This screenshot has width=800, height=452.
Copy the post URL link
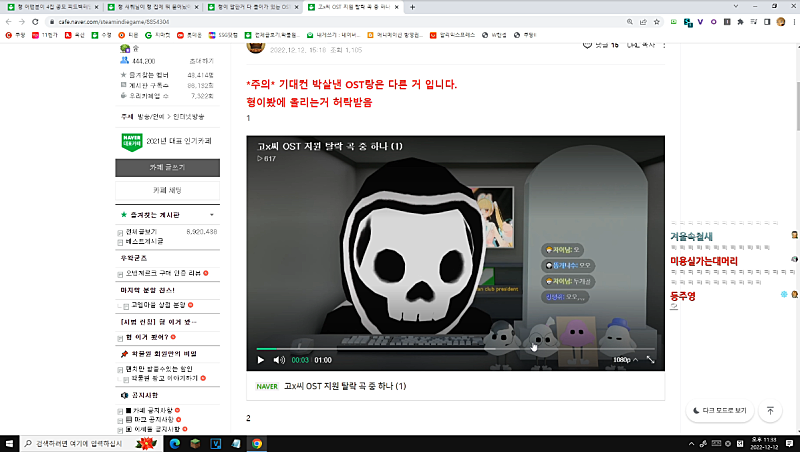tap(641, 45)
